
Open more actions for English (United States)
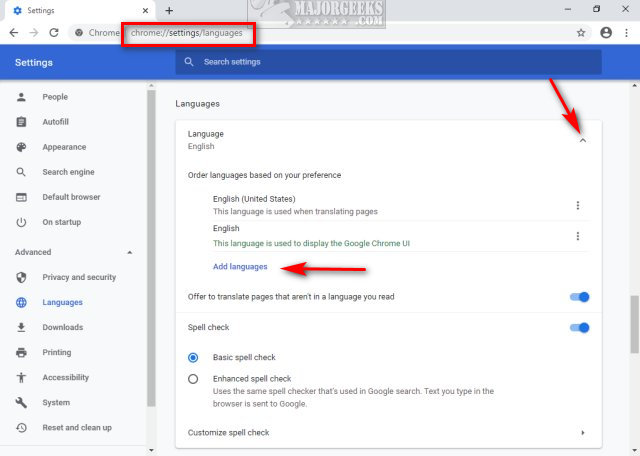pos(578,205)
